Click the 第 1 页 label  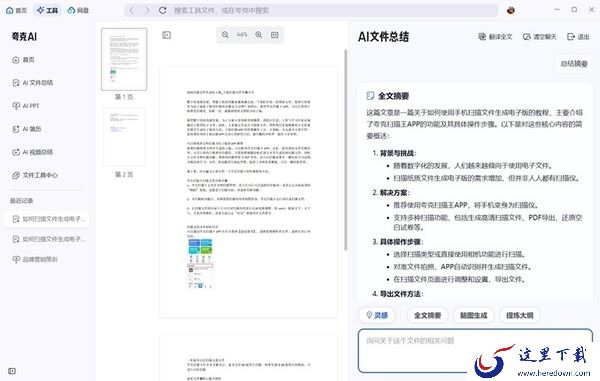(124, 97)
